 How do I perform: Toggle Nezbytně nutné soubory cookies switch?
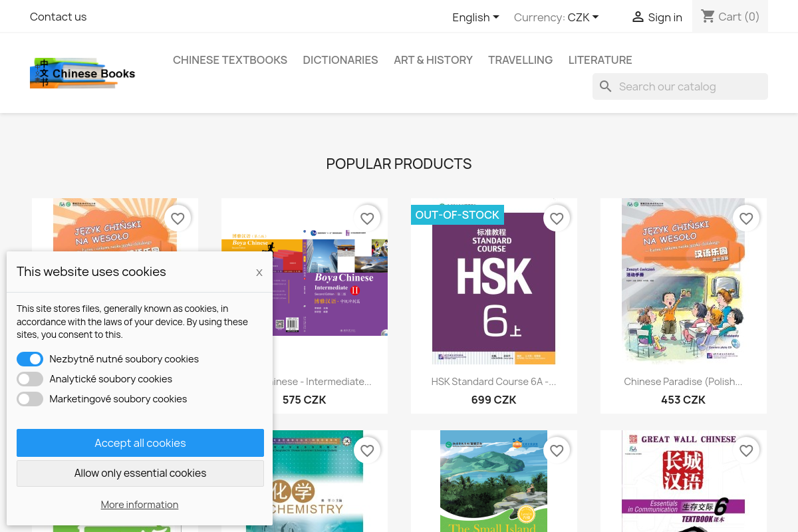point(30,359)
